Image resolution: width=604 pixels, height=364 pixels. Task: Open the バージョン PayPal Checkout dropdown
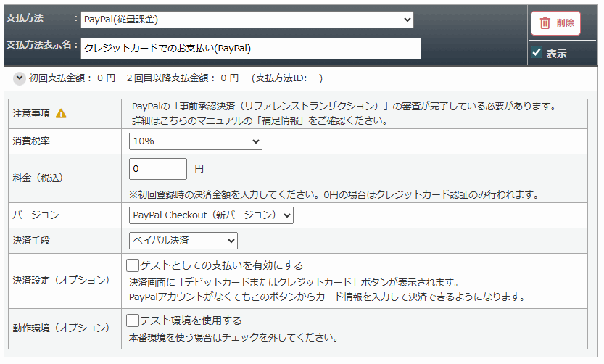click(x=211, y=215)
